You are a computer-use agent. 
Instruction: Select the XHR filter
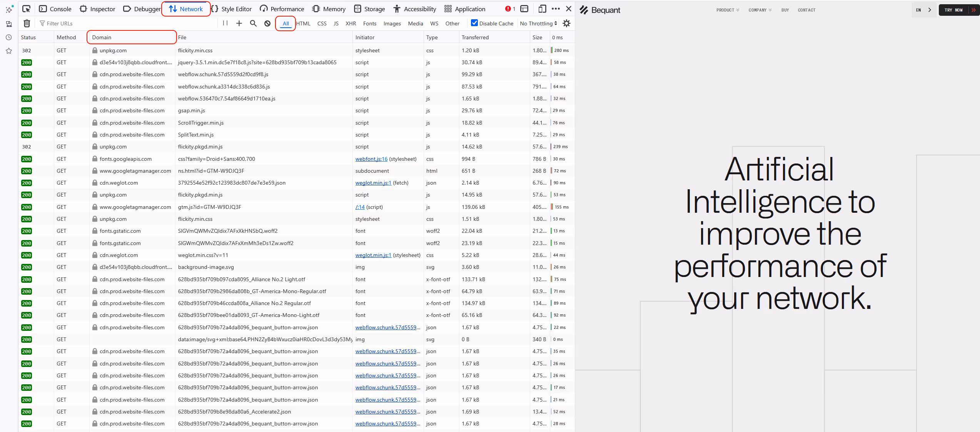point(351,23)
